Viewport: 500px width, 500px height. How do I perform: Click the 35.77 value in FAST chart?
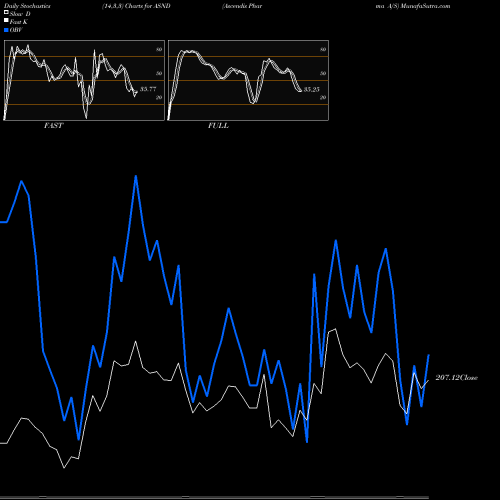[x=148, y=89]
